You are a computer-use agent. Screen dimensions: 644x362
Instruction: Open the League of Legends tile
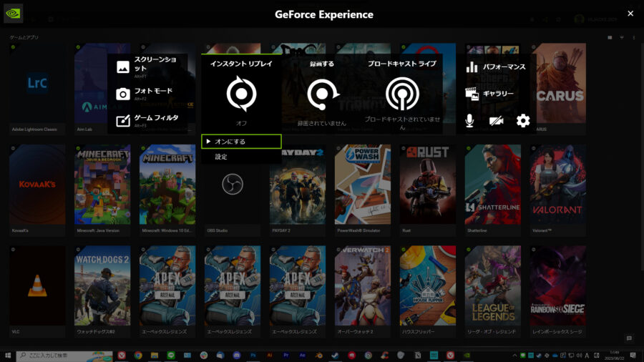coord(492,291)
